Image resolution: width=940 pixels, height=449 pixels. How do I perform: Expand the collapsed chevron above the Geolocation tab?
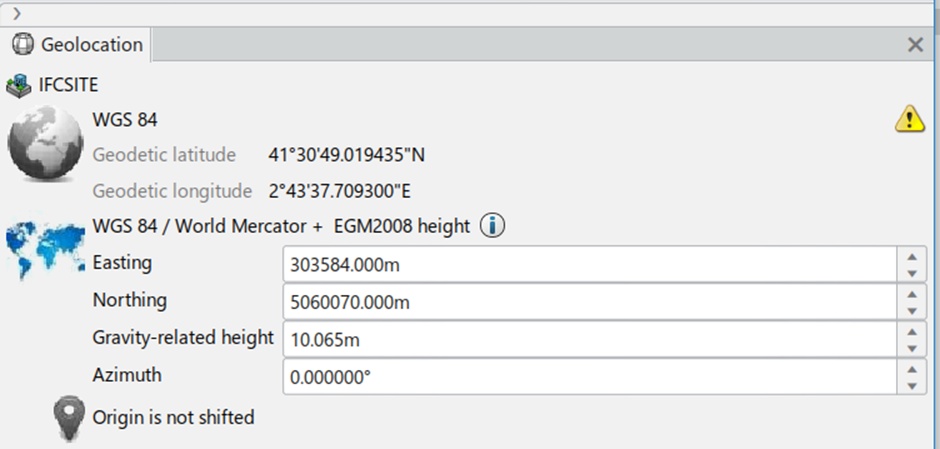16,13
